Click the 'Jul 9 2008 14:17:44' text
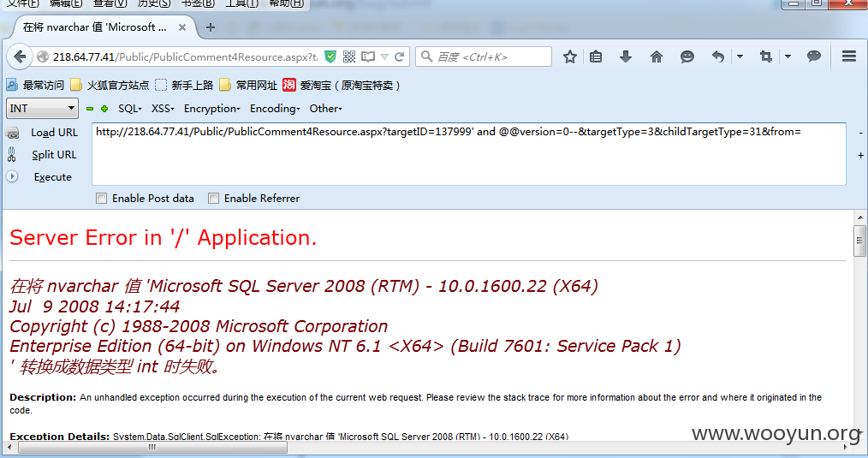Image resolution: width=868 pixels, height=458 pixels. (x=95, y=306)
